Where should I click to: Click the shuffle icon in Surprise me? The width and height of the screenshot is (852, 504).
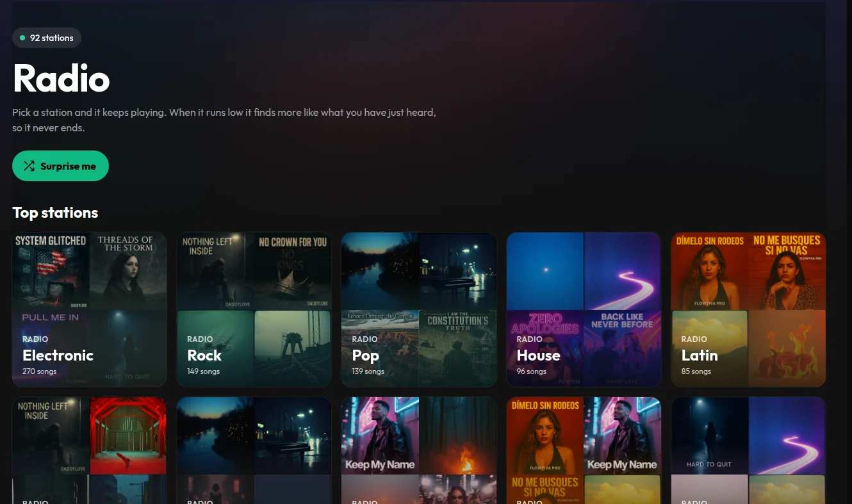29,166
